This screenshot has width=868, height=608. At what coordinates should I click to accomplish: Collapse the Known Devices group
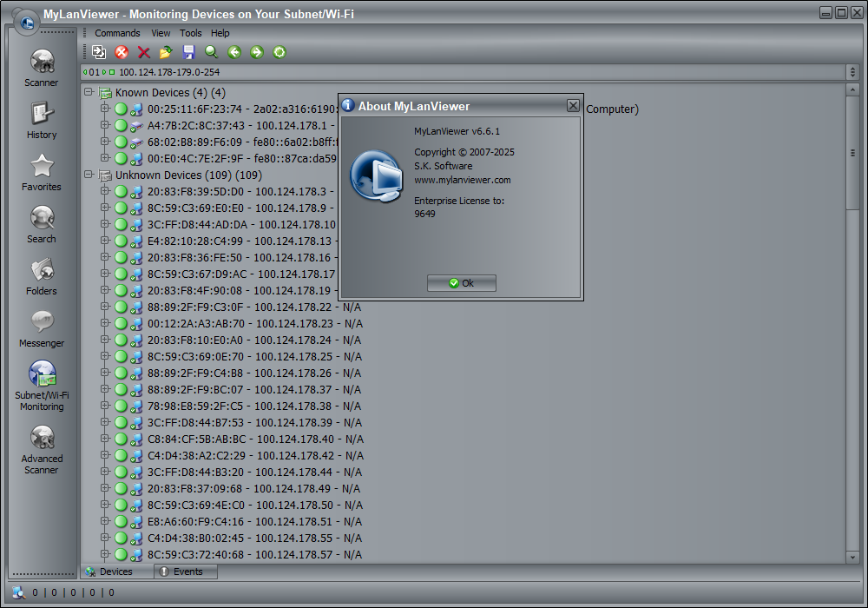point(88,92)
